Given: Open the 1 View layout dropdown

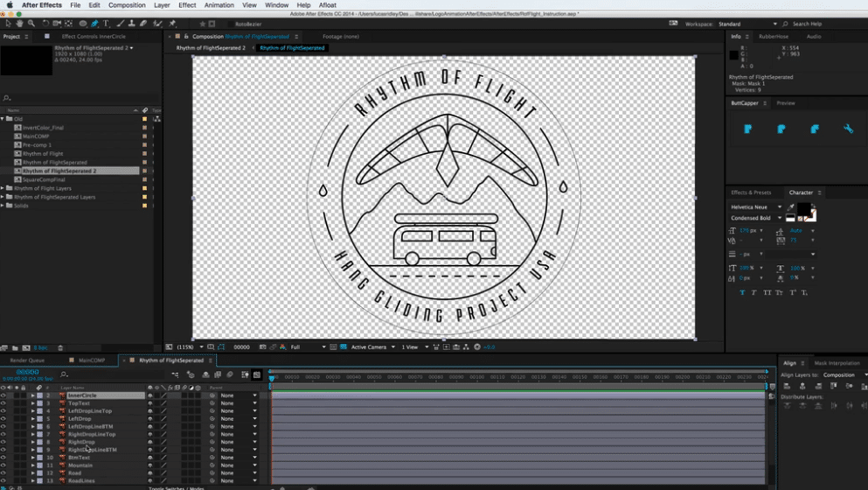Looking at the screenshot, I should click(x=414, y=347).
